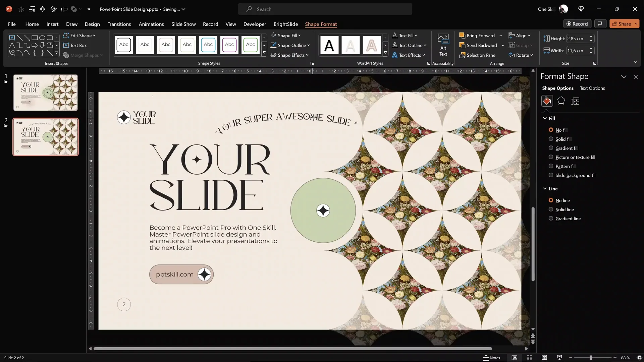Click the Bring Forward button

[x=477, y=36]
